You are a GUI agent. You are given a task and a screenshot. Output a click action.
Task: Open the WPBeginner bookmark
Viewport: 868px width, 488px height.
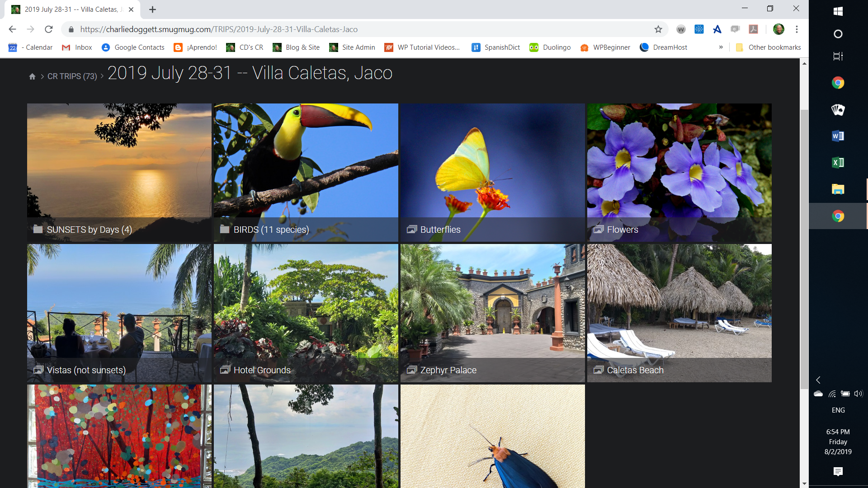pos(605,47)
